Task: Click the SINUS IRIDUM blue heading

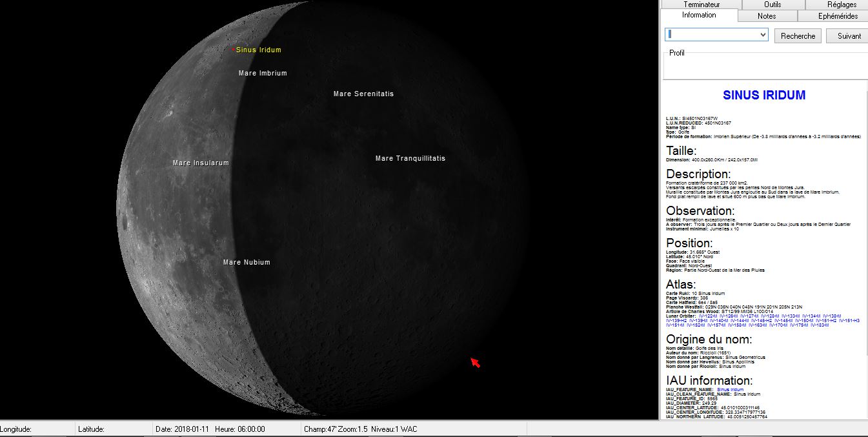Action: click(x=764, y=96)
